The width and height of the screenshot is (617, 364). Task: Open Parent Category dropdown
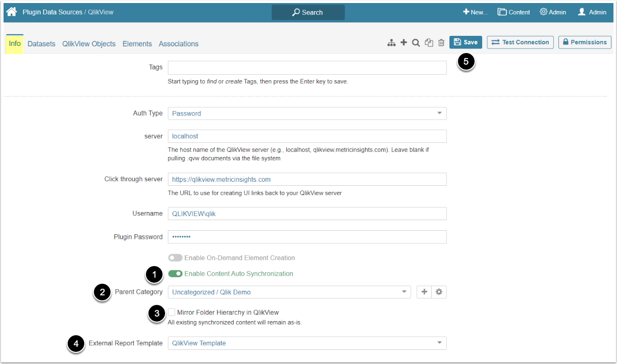[289, 292]
